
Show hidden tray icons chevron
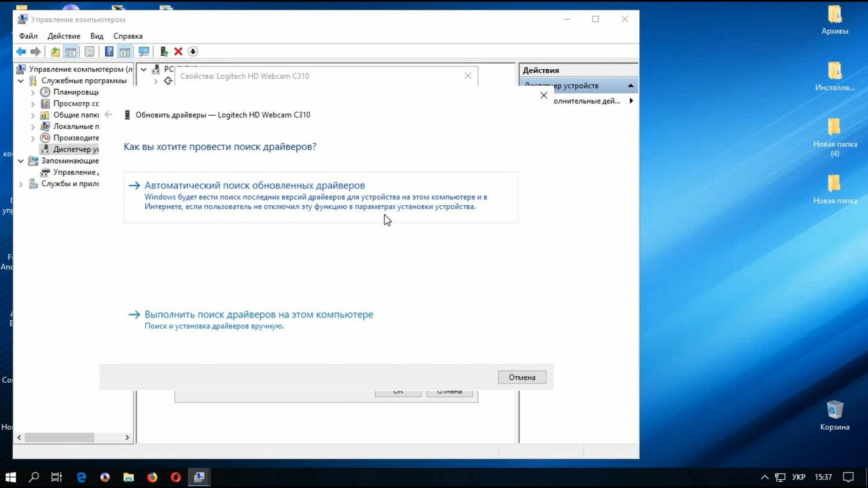pyautogui.click(x=764, y=477)
